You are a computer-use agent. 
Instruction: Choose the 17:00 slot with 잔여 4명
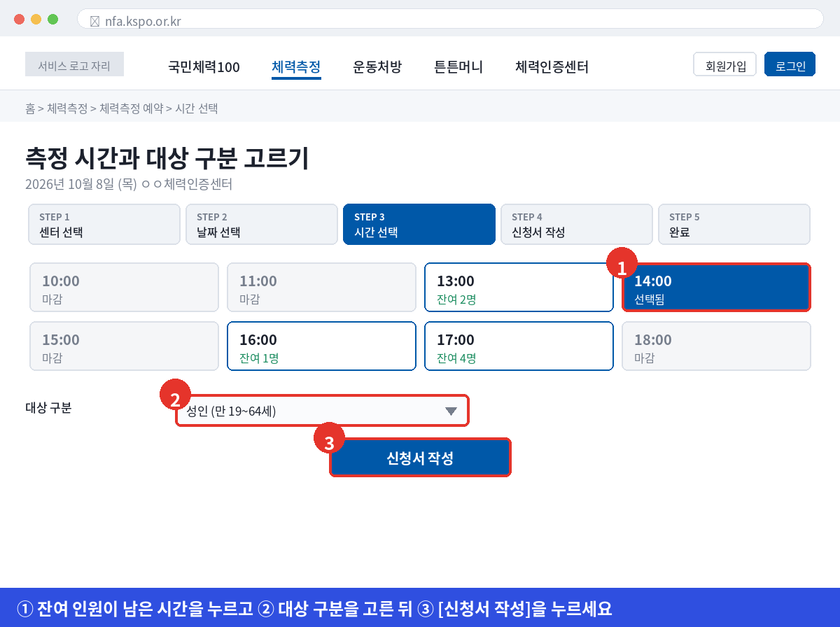click(x=519, y=346)
